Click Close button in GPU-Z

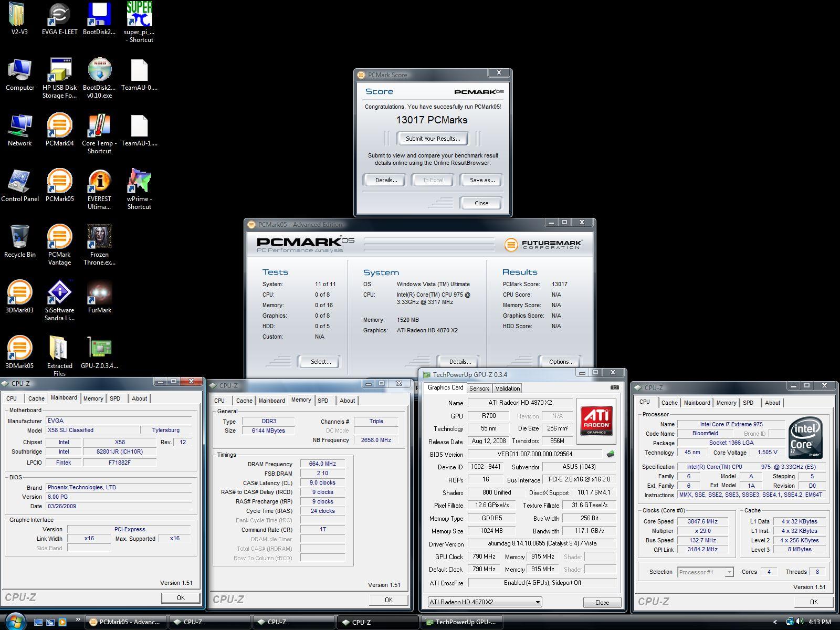(602, 603)
